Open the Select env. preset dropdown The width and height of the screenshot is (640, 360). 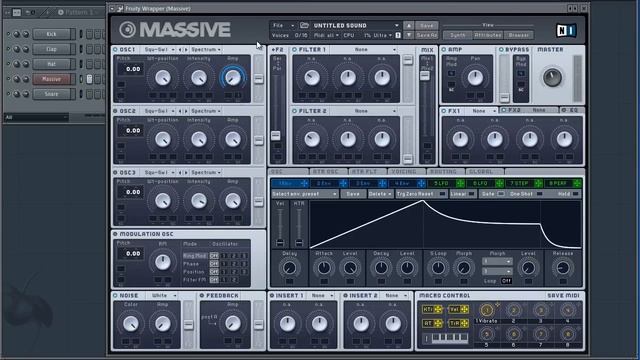304,194
